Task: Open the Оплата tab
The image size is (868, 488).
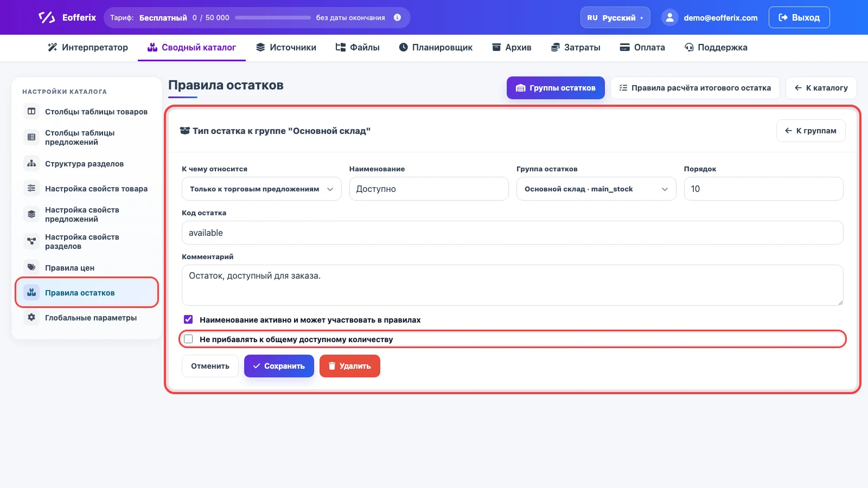Action: point(642,47)
